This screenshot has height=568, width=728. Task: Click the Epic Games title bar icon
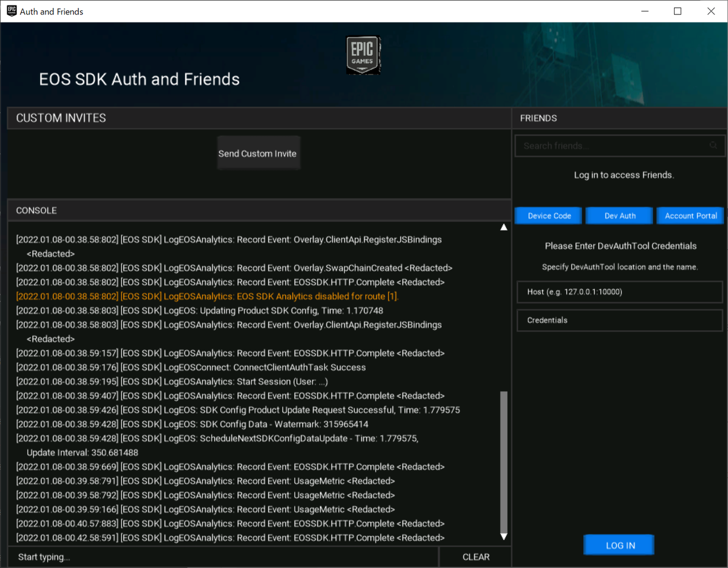pos(11,11)
